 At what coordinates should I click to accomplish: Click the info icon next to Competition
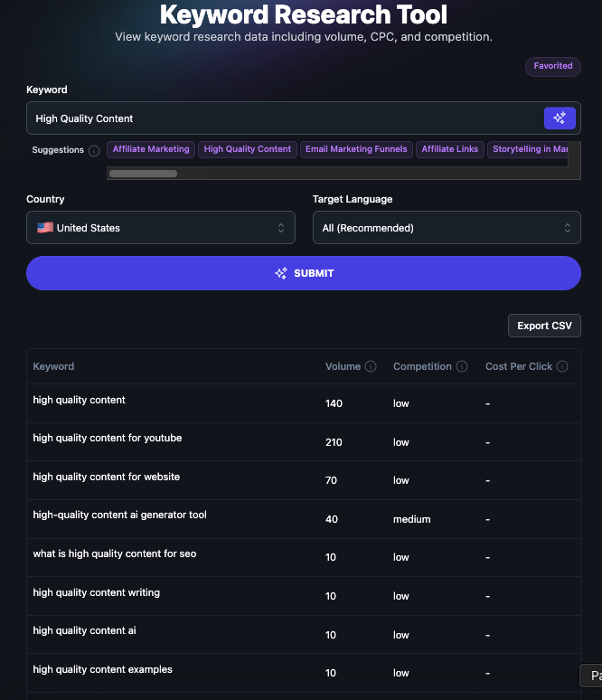(462, 366)
